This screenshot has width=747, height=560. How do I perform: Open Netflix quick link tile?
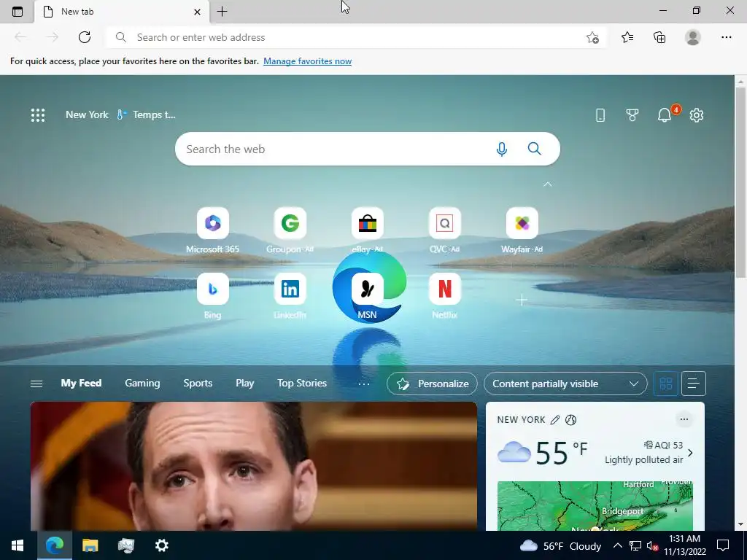click(444, 296)
